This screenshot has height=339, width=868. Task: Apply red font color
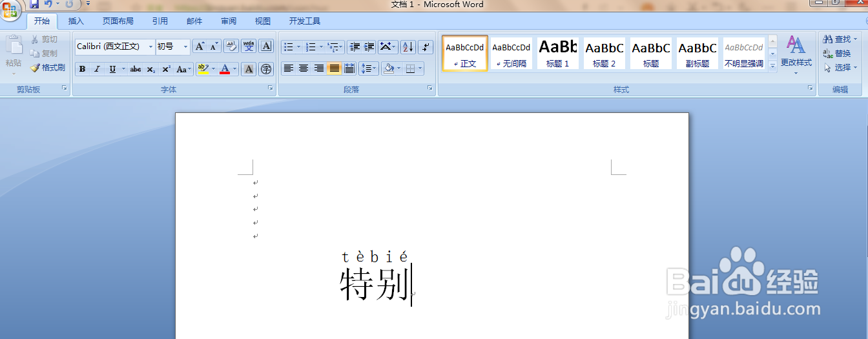pos(224,69)
